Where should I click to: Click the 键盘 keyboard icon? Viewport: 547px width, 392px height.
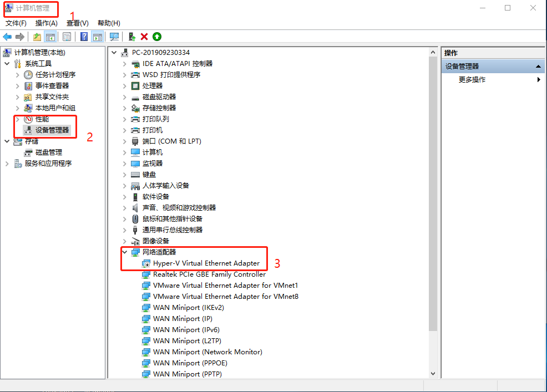click(135, 175)
